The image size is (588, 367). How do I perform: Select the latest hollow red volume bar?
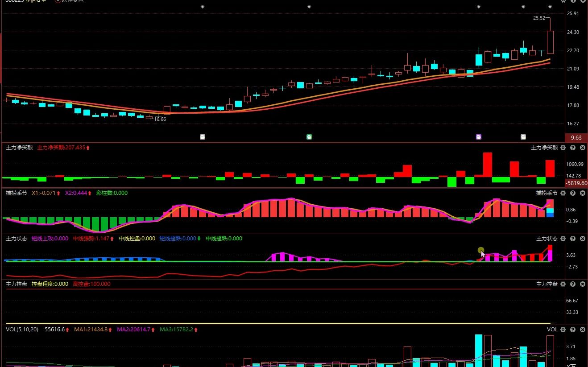pos(550,351)
